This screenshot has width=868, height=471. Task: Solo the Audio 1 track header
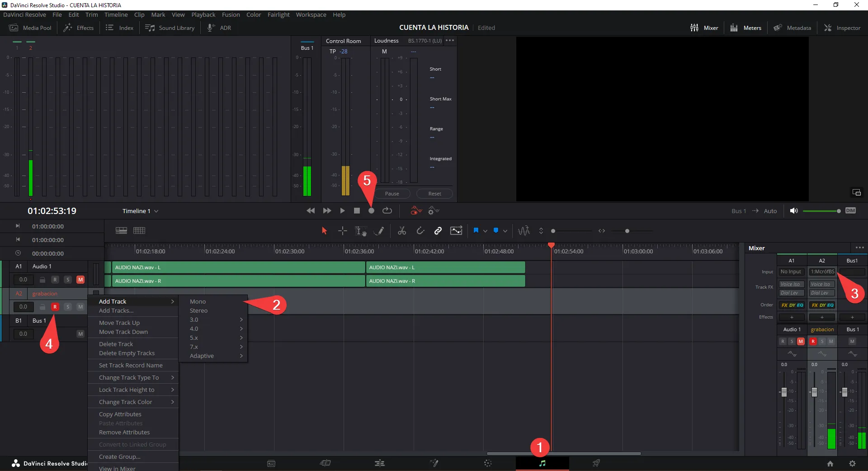point(68,280)
